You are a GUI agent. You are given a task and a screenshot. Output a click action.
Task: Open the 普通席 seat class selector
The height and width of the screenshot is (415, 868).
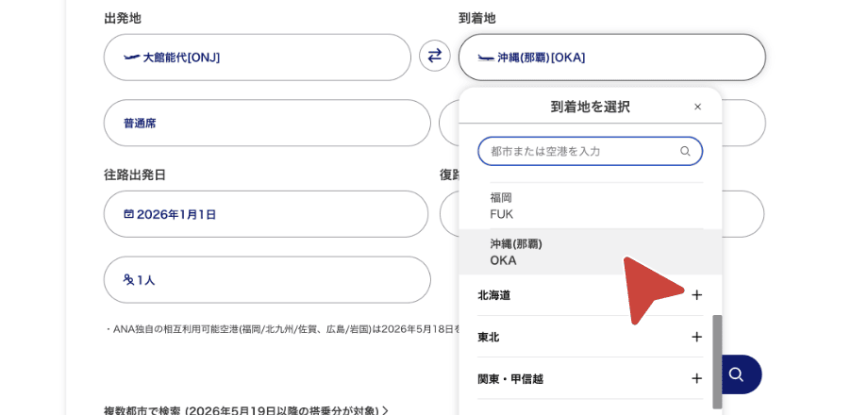[267, 124]
